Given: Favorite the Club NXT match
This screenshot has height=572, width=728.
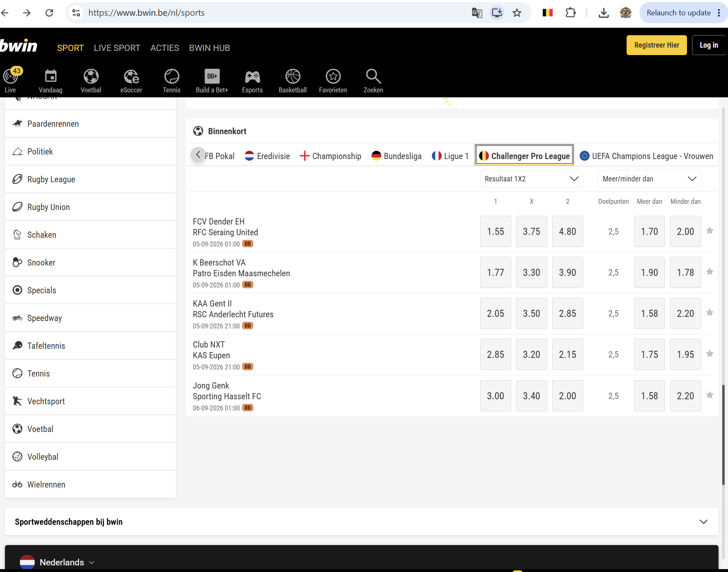Looking at the screenshot, I should tap(710, 354).
